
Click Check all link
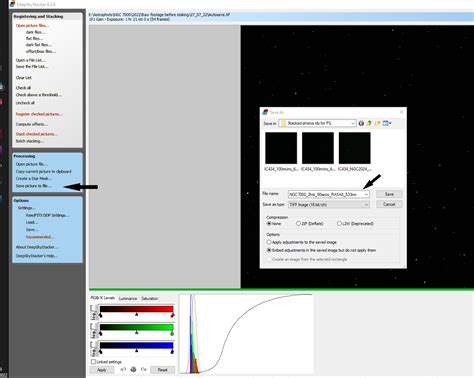point(23,88)
